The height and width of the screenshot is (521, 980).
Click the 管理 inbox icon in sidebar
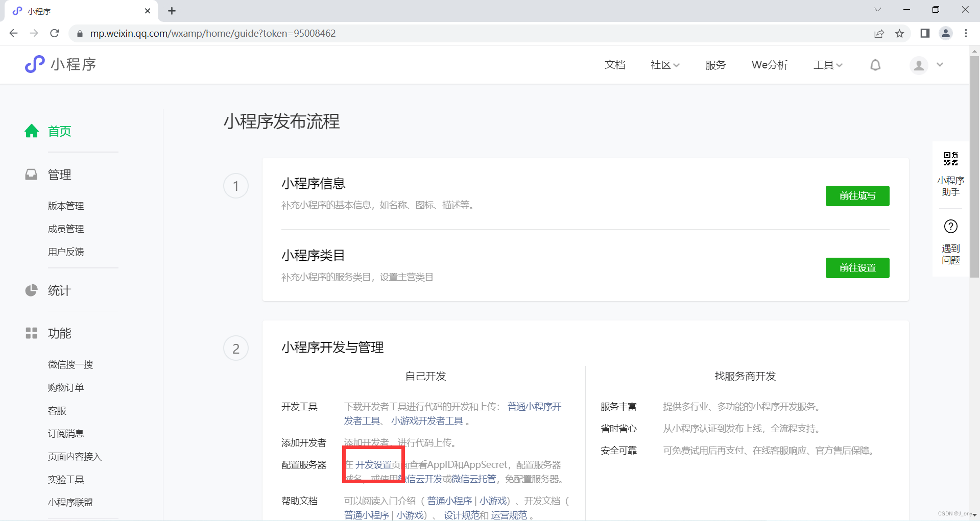[x=31, y=175]
